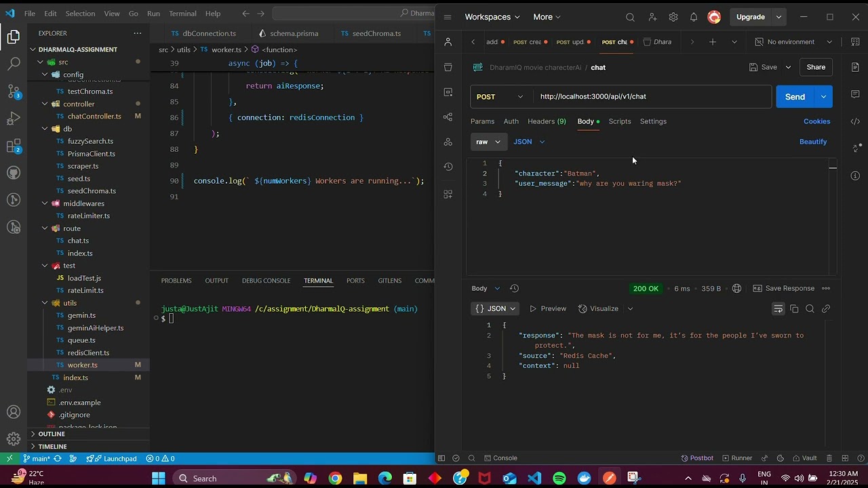Open the response history icon
This screenshot has width=868, height=488.
514,289
